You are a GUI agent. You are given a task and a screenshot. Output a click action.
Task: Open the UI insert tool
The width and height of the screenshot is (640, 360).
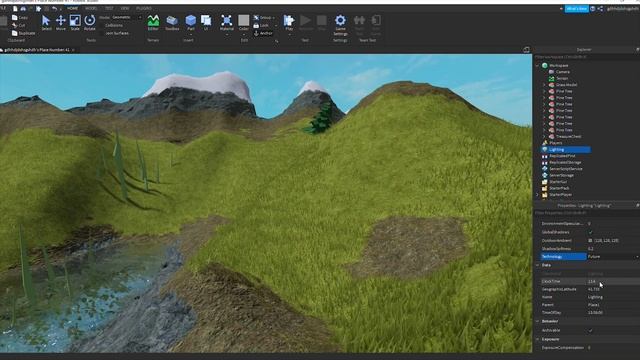206,22
